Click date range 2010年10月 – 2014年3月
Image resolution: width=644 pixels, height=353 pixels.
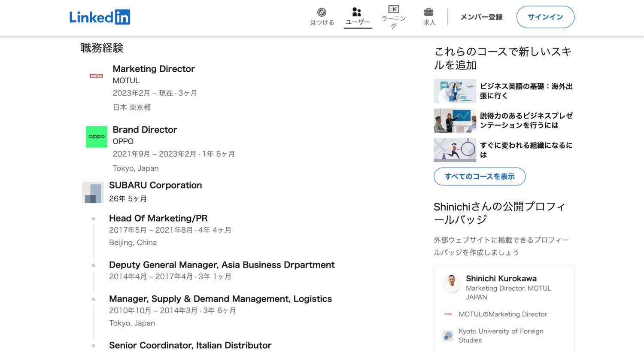tap(152, 310)
